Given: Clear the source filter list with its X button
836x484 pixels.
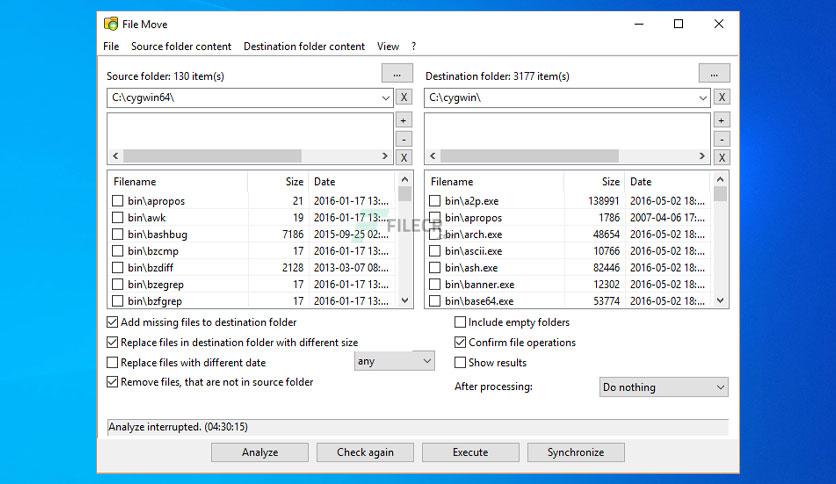Looking at the screenshot, I should tap(404, 157).
